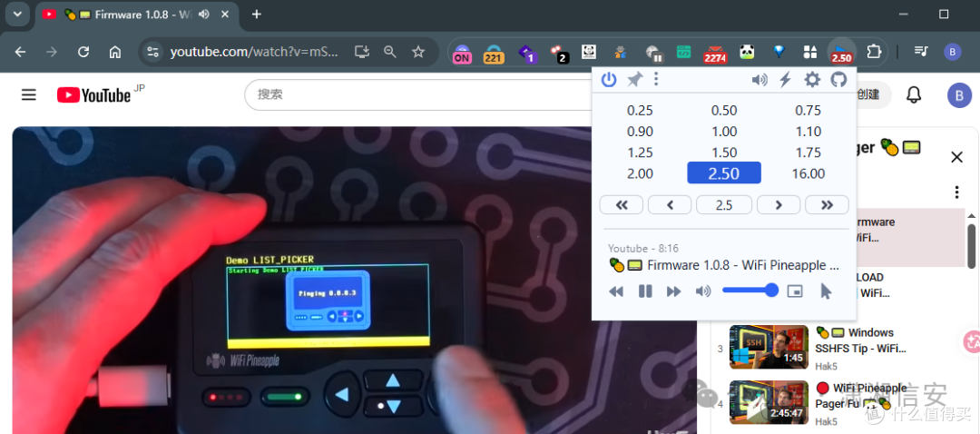
Task: Click the single-right speed increase button
Action: pyautogui.click(x=779, y=204)
